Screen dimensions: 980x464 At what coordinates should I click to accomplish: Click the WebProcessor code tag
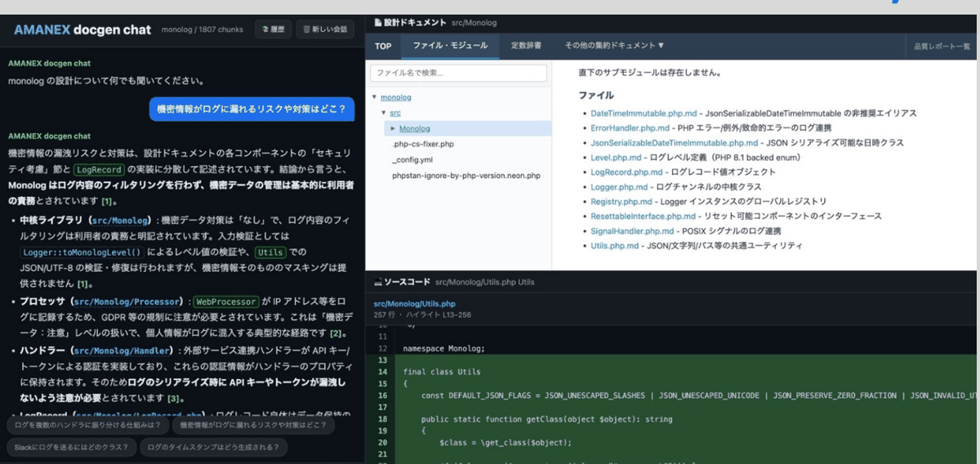tap(225, 301)
